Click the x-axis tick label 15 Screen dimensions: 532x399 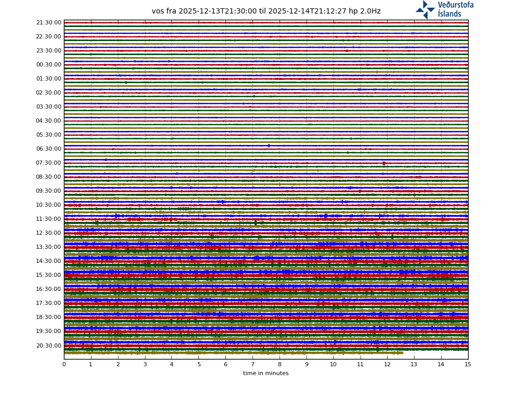coord(468,365)
